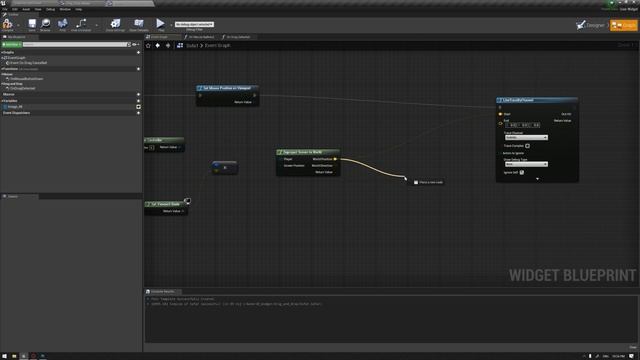Click the Find toolbar icon
Viewport: 640px width, 360px height.
62,24
